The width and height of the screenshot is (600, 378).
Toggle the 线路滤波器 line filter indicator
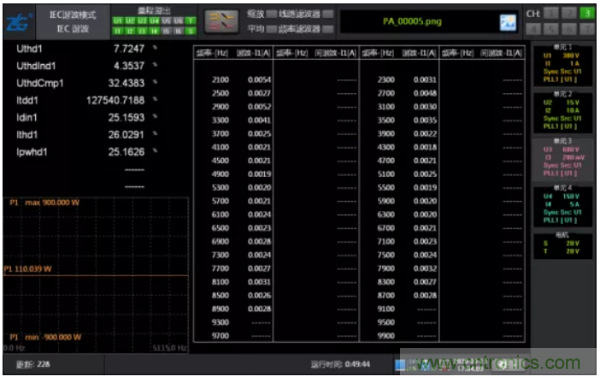pos(328,14)
